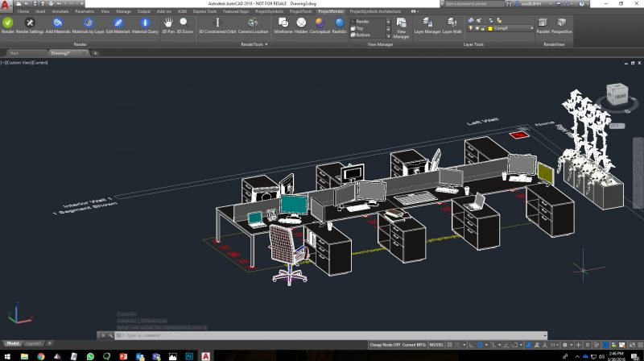Open the AutoCAD application menu
This screenshot has height=361, width=644.
coord(6,6)
